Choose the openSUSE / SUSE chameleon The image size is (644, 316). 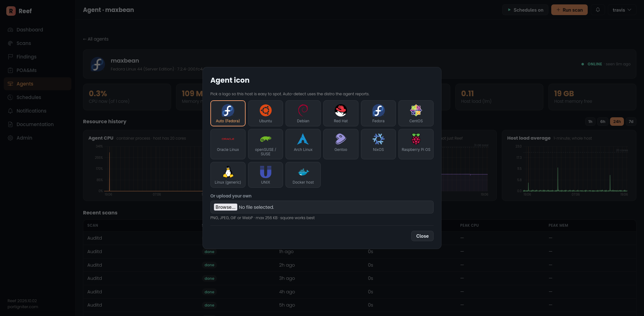pos(265,144)
